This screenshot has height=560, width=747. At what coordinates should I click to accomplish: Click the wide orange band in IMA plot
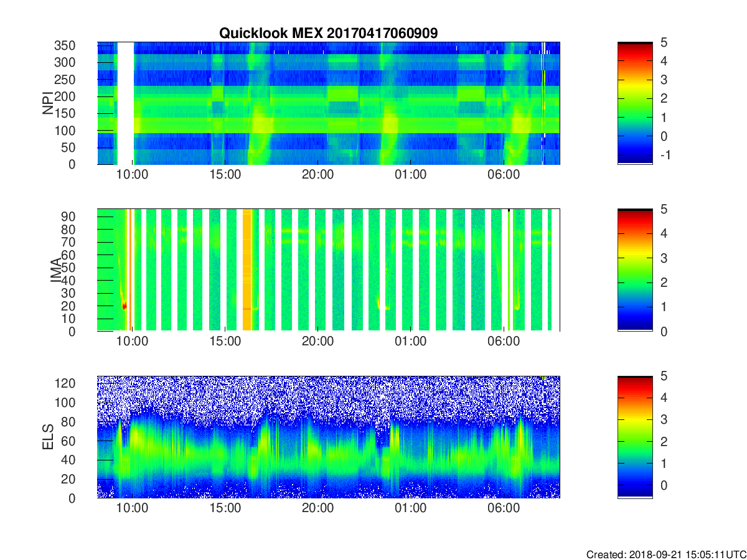click(x=247, y=270)
